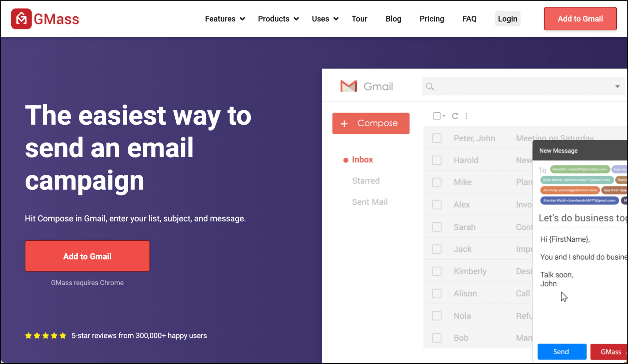Check the box for Jack email
Viewport: 628px width, 364px height.
coord(437,249)
